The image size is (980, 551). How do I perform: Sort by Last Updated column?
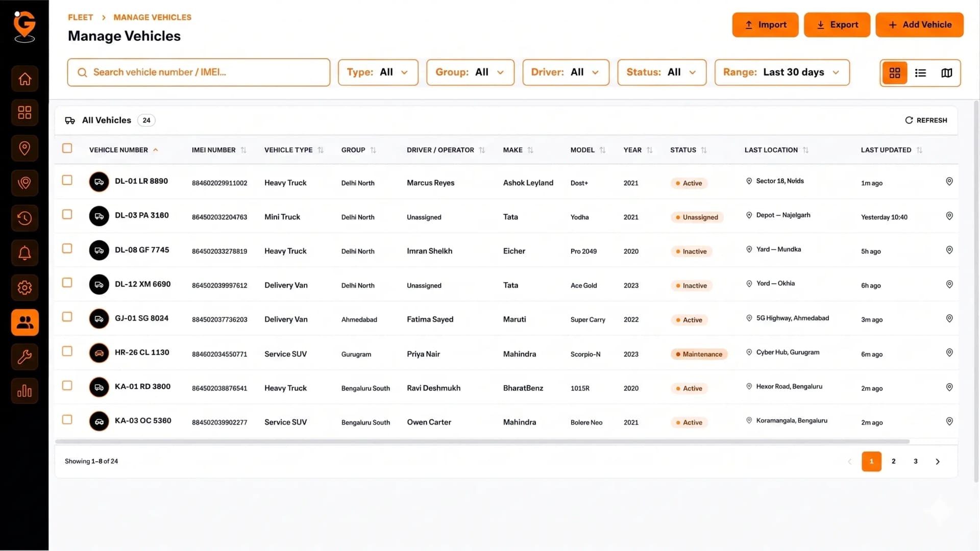(891, 150)
